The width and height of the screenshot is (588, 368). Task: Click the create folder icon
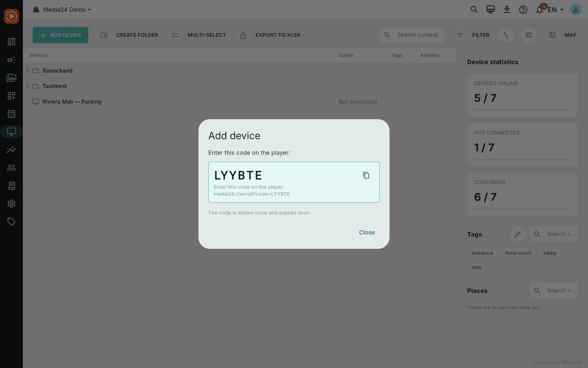point(104,35)
